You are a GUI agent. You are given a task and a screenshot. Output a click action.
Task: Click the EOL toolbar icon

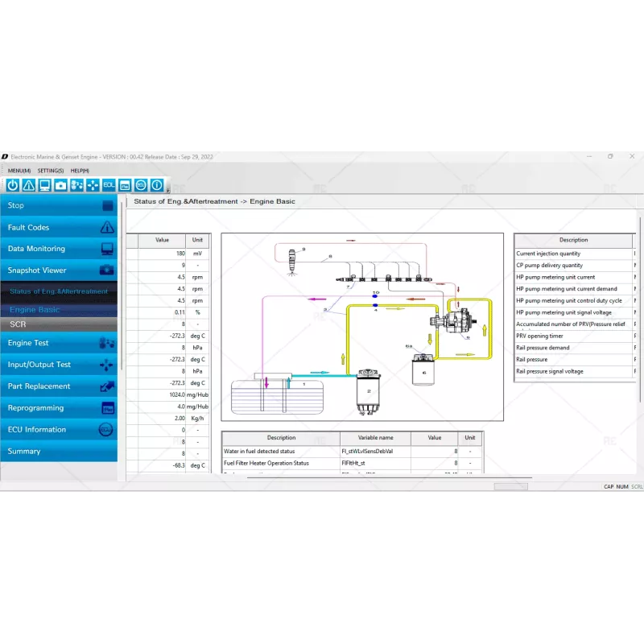tap(109, 185)
